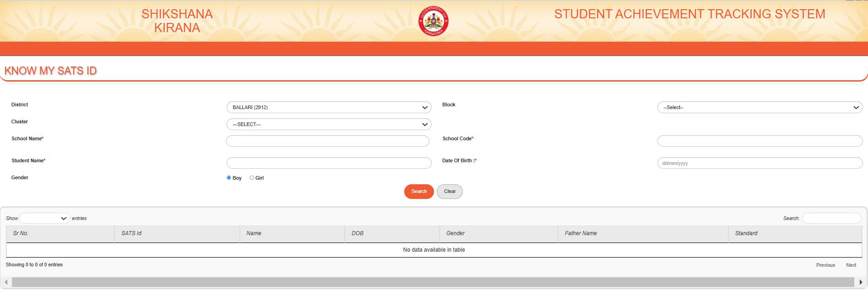The image size is (868, 292).
Task: Select the Boy gender radio button
Action: pyautogui.click(x=229, y=178)
